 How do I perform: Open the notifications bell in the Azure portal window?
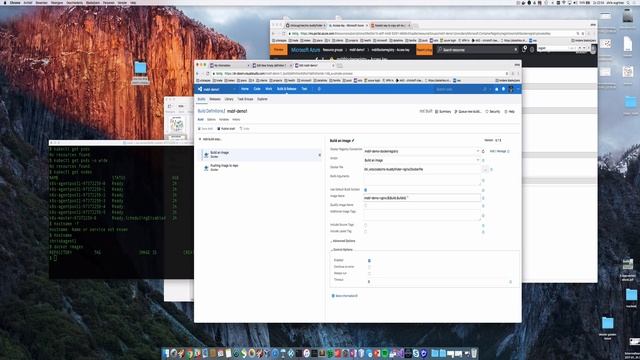tap(524, 49)
